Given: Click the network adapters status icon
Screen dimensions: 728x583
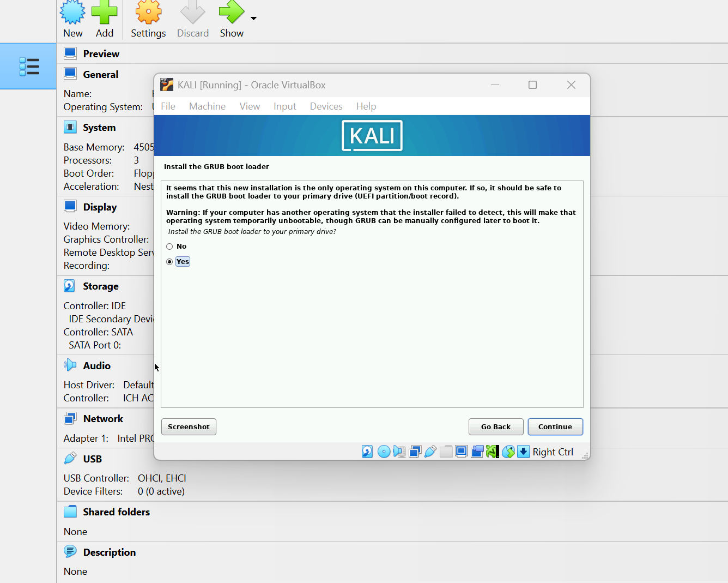Looking at the screenshot, I should [x=415, y=452].
